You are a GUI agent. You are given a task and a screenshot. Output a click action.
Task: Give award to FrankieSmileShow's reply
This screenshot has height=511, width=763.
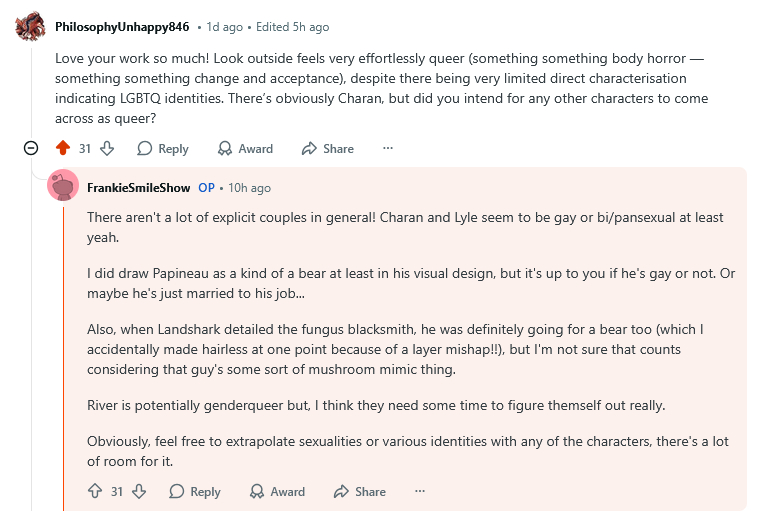277,491
